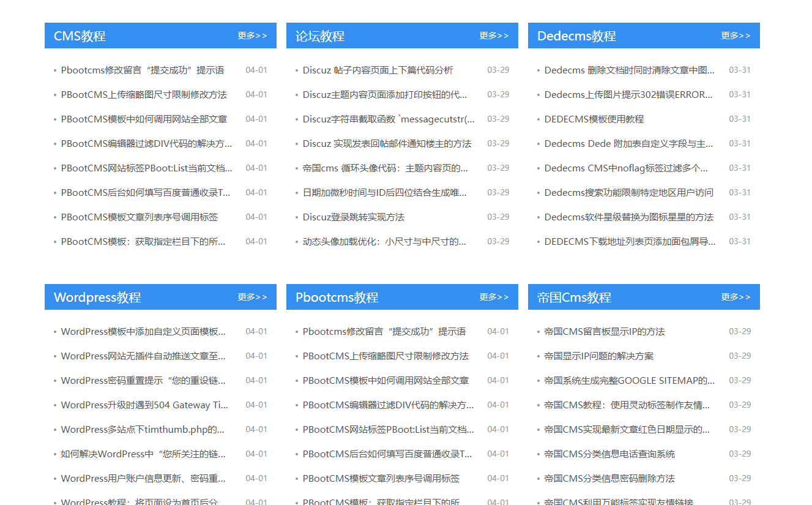Image resolution: width=812 pixels, height=505 pixels.
Task: Click the Dedecms教程 section title
Action: (576, 36)
